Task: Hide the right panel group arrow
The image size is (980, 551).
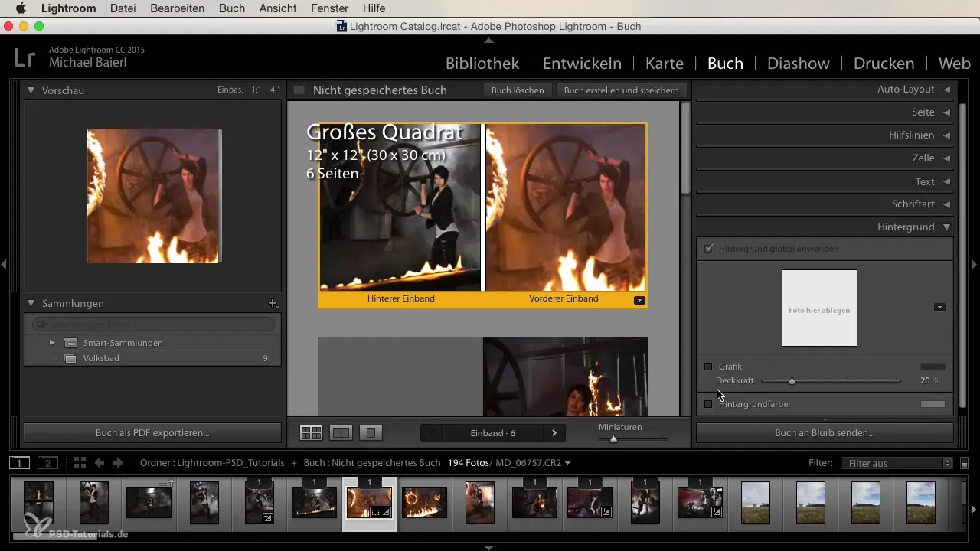Action: tap(975, 265)
